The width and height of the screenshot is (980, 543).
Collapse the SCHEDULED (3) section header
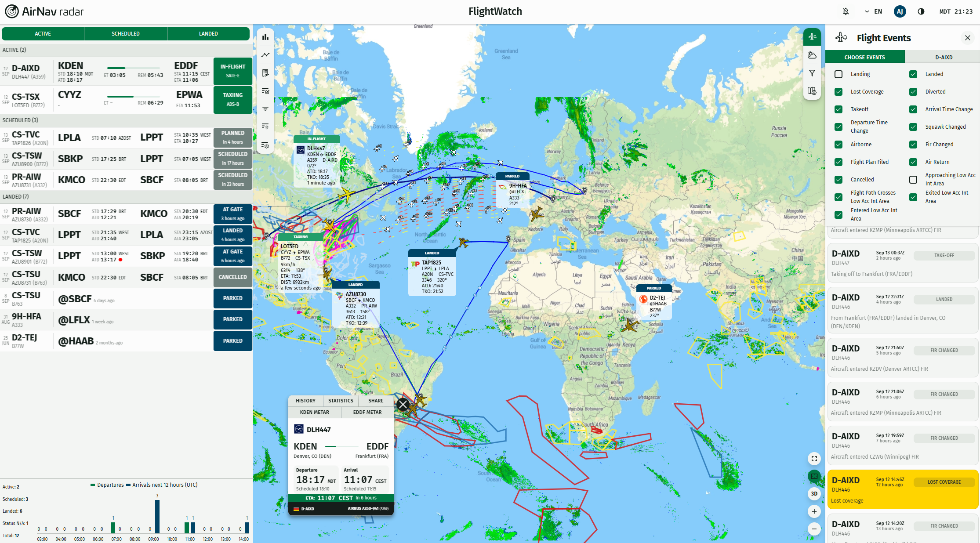[127, 120]
